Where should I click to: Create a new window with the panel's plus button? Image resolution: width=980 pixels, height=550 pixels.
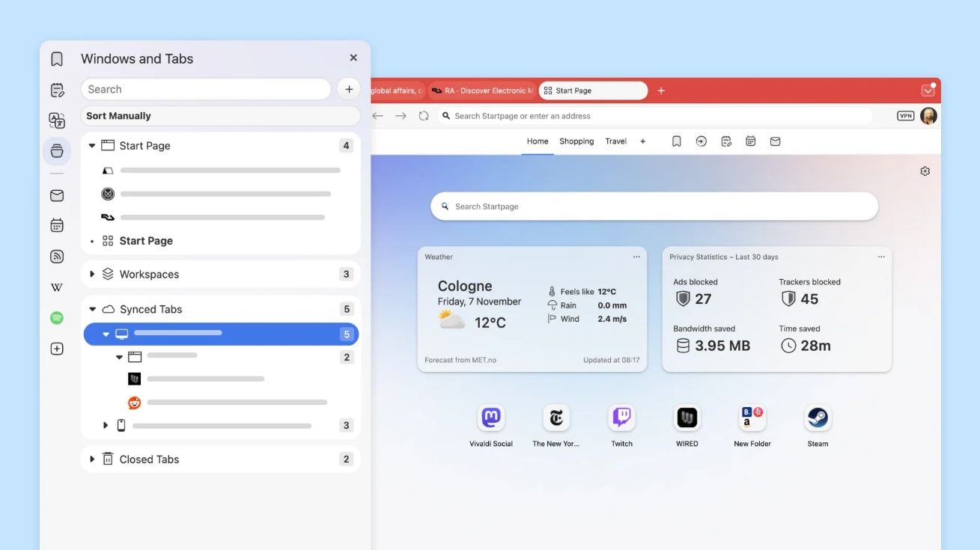point(348,88)
